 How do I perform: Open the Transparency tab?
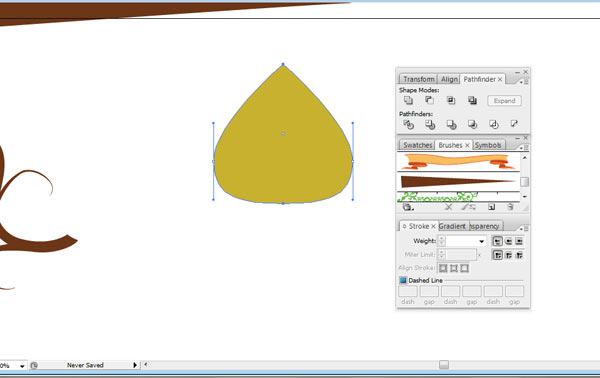[x=484, y=226]
